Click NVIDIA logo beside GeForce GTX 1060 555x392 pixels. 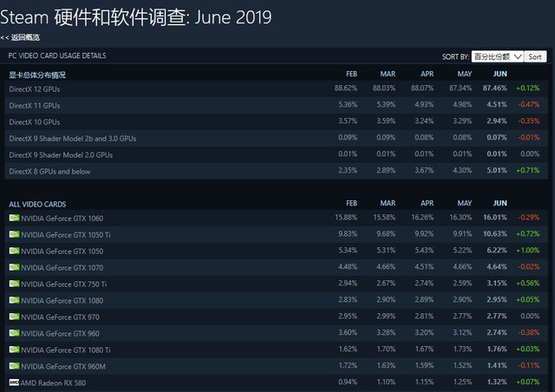(14, 218)
